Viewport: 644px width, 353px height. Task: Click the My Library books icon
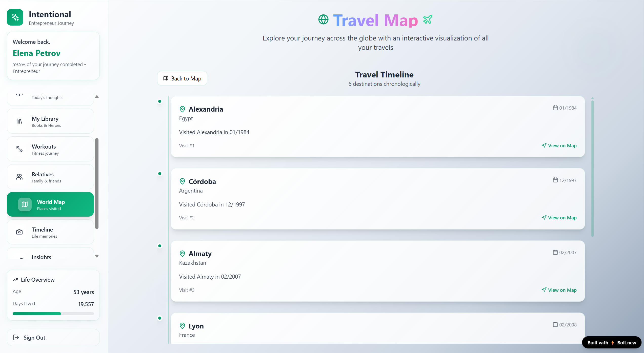[19, 121]
